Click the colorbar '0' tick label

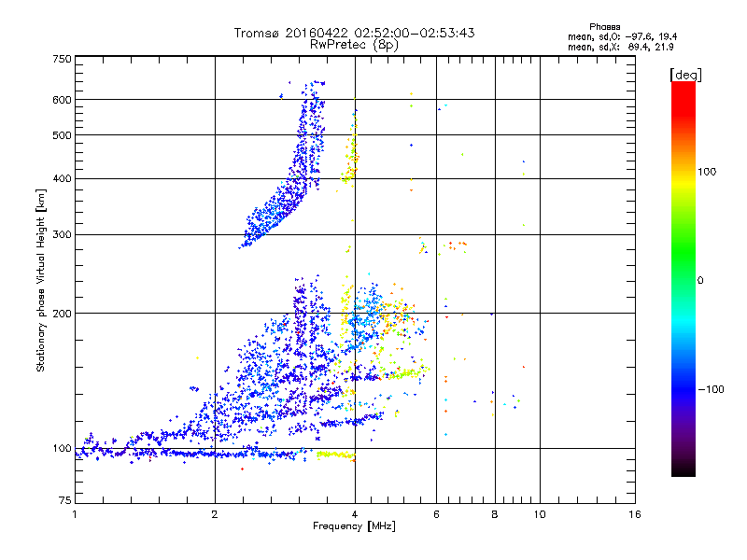[x=700, y=281]
